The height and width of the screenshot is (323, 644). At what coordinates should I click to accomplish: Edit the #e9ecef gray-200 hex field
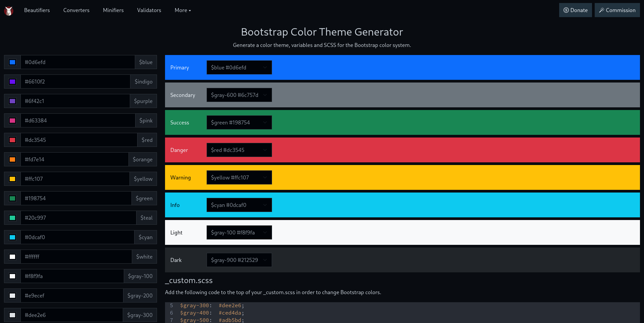tap(72, 295)
